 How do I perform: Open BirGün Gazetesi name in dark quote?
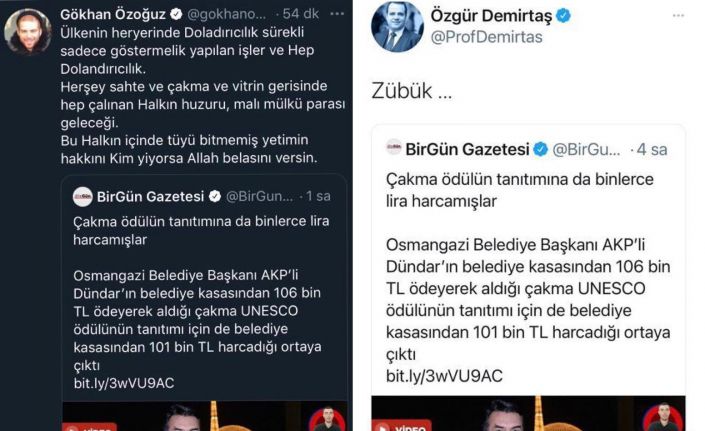coord(151,196)
